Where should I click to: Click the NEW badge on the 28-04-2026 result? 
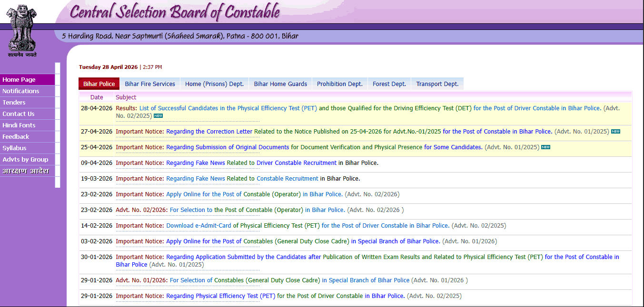point(158,115)
